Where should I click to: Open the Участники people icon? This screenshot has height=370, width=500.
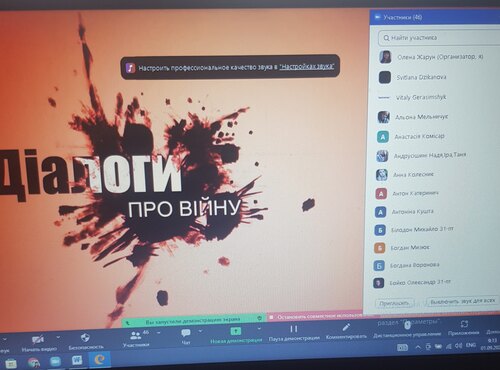[x=135, y=335]
